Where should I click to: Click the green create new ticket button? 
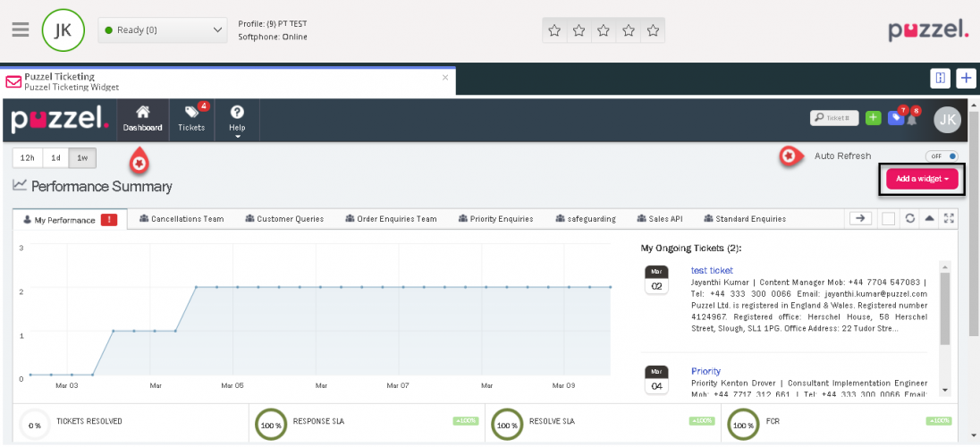pyautogui.click(x=873, y=118)
